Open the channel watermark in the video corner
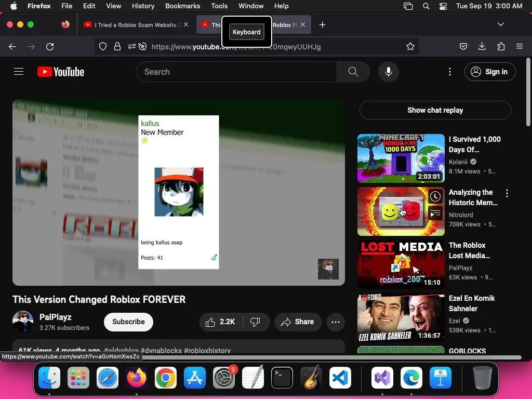The height and width of the screenshot is (399, 532). pos(328,269)
